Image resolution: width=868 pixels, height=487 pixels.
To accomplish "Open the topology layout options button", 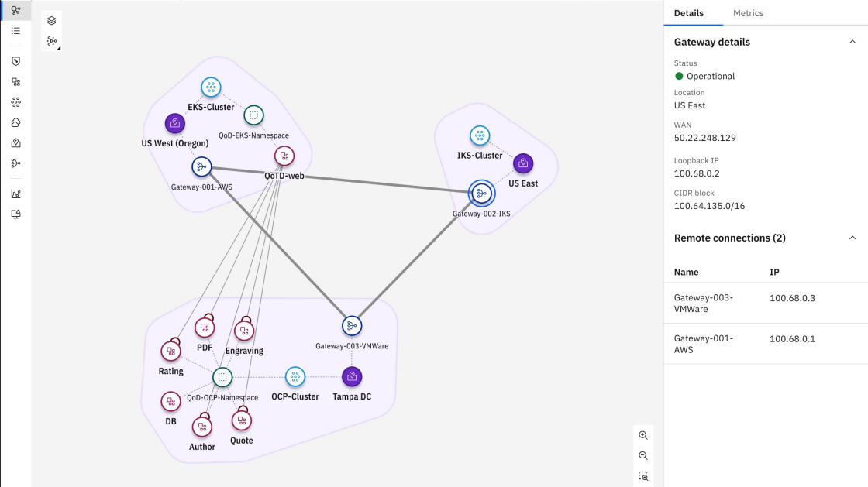I will [x=51, y=42].
